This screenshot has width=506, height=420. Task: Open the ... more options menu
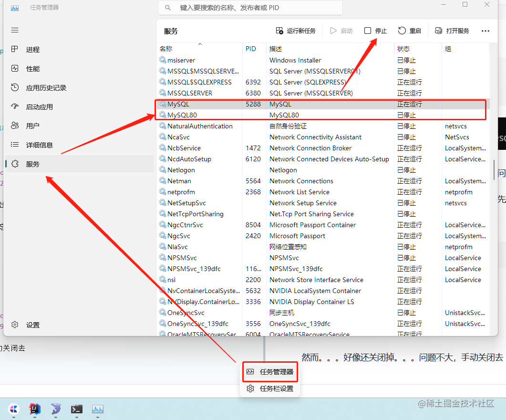(x=485, y=31)
